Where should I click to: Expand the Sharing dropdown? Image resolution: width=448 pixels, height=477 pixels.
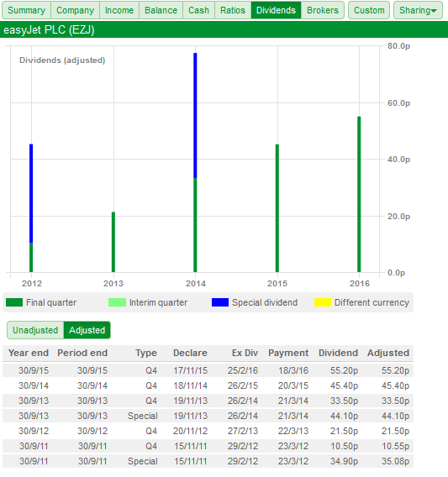[418, 10]
